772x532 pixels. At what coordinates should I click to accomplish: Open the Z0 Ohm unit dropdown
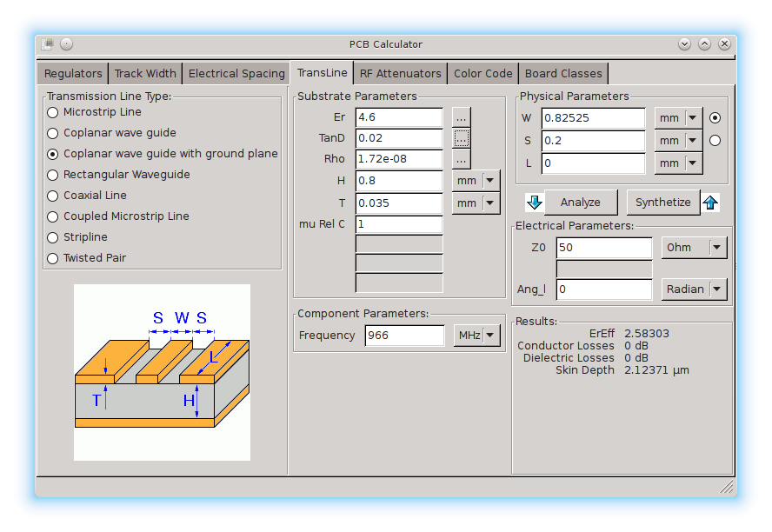tap(694, 248)
